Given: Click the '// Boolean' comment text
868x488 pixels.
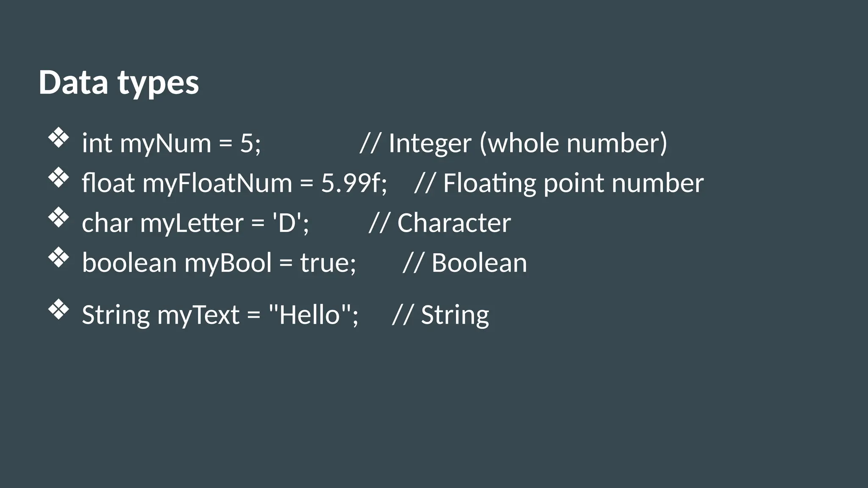Looking at the screenshot, I should tap(465, 263).
